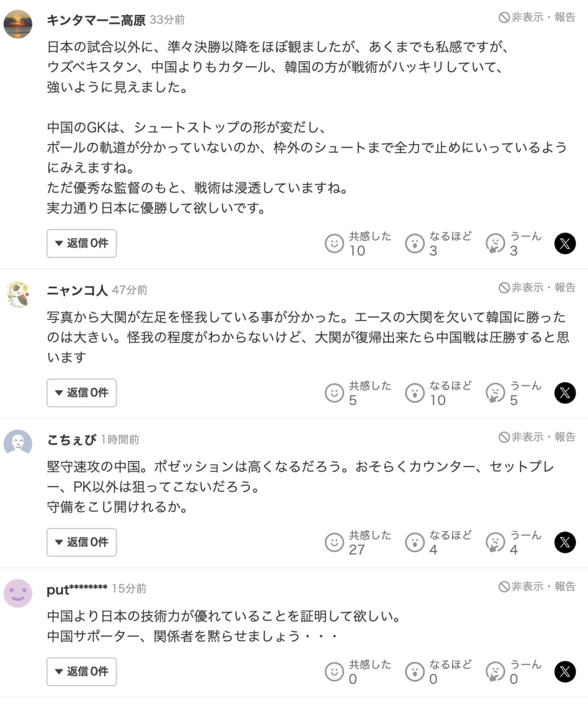Expand the 返信0件 section on ニャンコ人's comment

[81, 393]
